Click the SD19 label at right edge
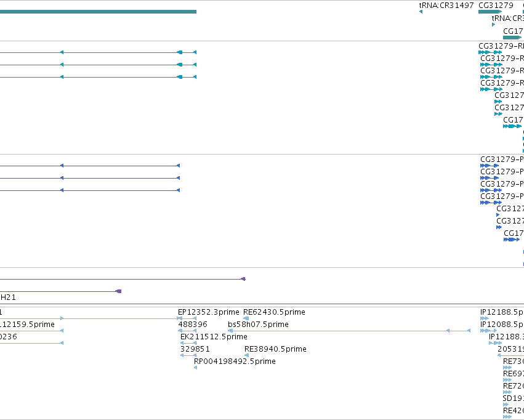 (514, 398)
